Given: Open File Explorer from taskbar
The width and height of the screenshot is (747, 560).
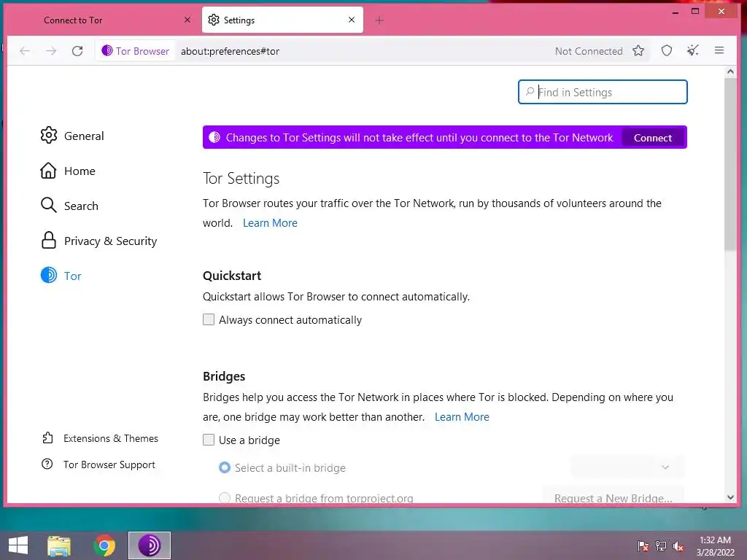Looking at the screenshot, I should point(59,545).
